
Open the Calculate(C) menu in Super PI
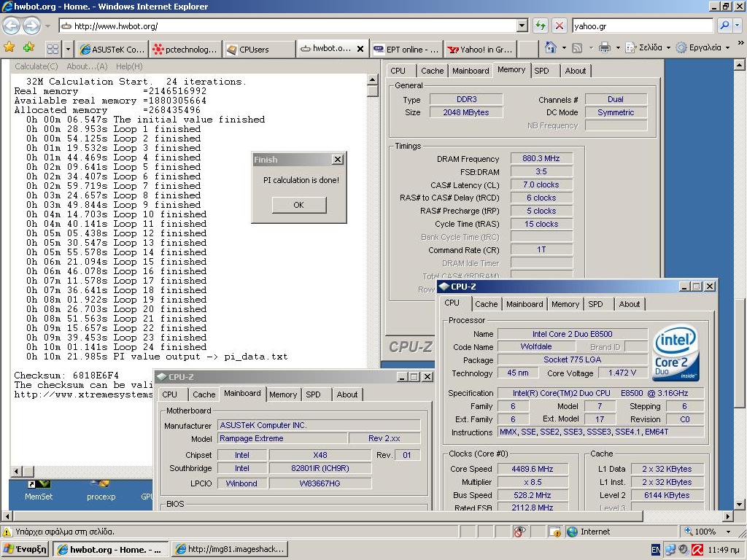pos(36,66)
